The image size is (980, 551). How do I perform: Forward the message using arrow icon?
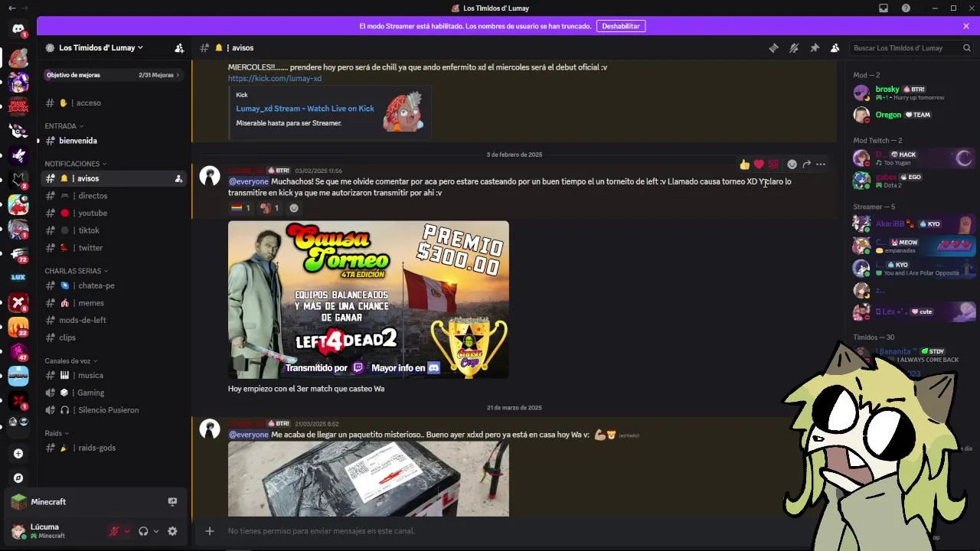point(806,164)
